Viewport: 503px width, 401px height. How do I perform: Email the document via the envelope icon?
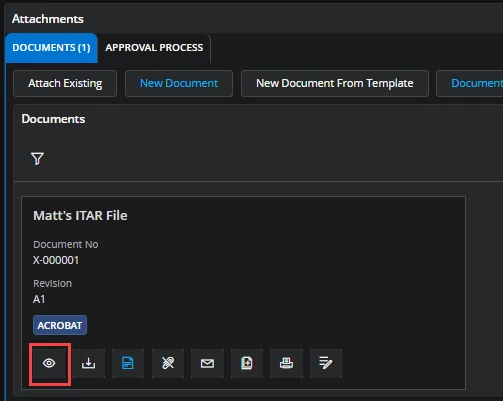click(207, 363)
